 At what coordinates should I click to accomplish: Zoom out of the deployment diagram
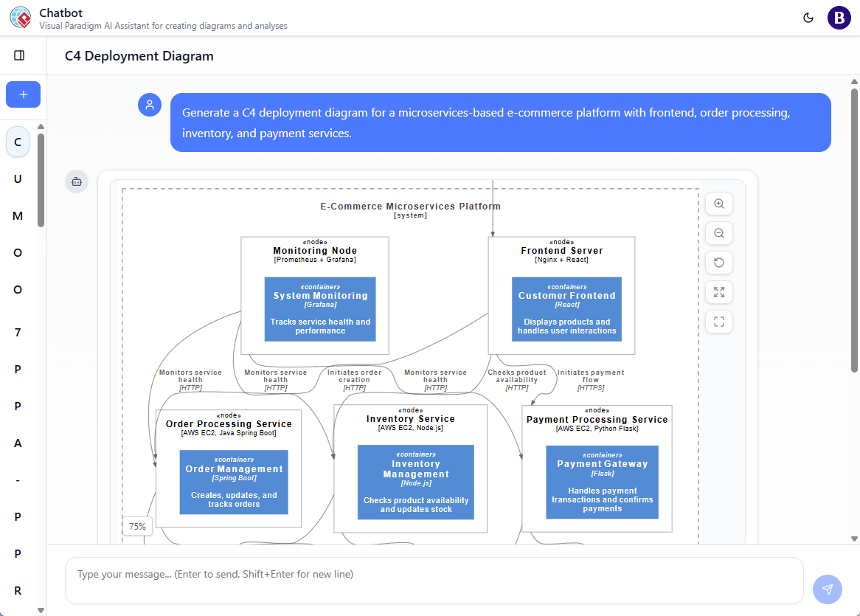pos(718,233)
